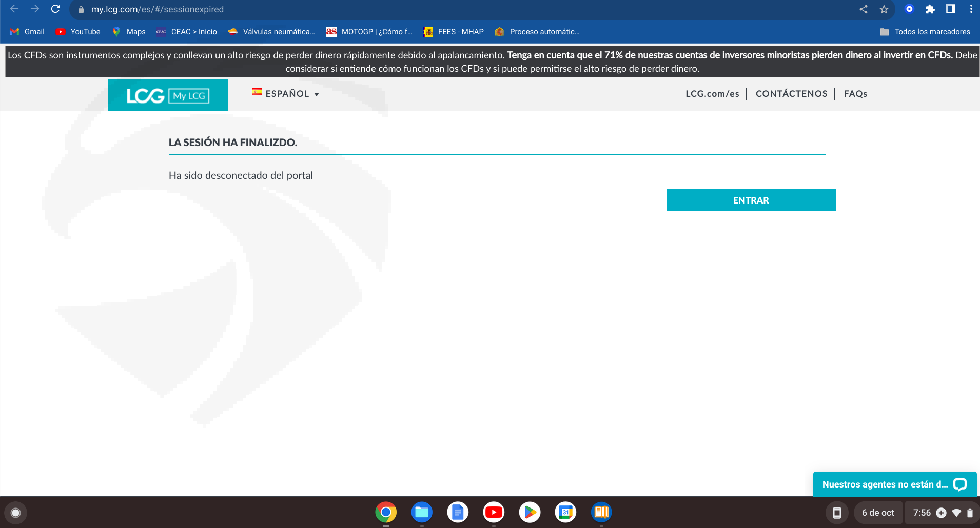The width and height of the screenshot is (980, 528).
Task: Open Chrome from the shelf
Action: click(x=386, y=512)
